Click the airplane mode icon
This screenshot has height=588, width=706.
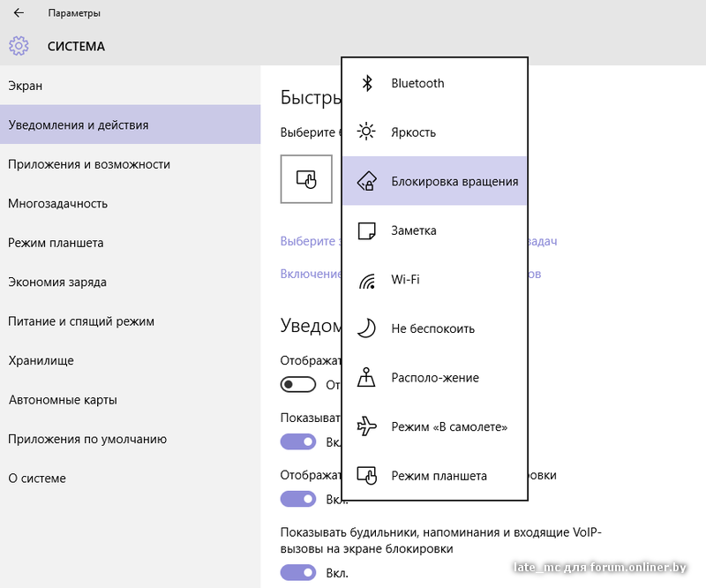(x=366, y=427)
